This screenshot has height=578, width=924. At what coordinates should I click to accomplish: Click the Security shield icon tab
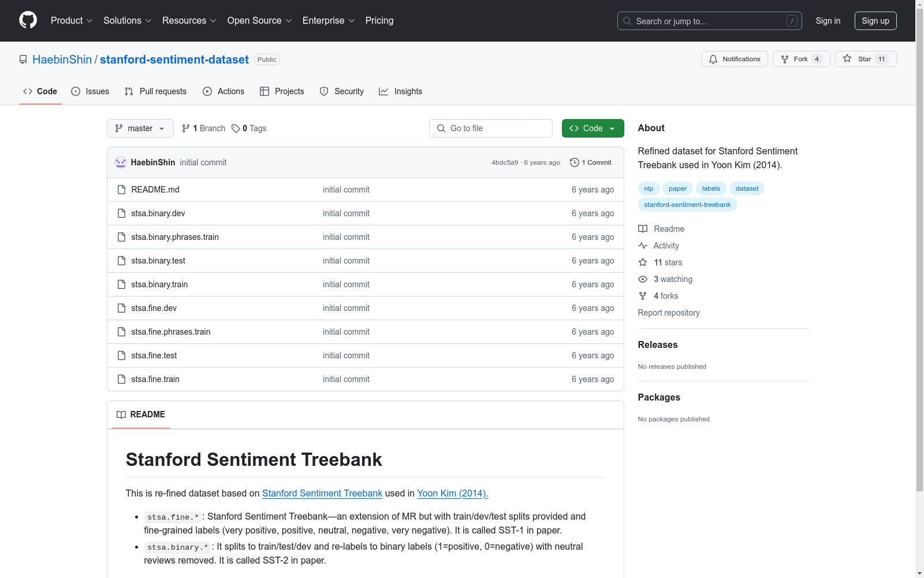point(323,91)
